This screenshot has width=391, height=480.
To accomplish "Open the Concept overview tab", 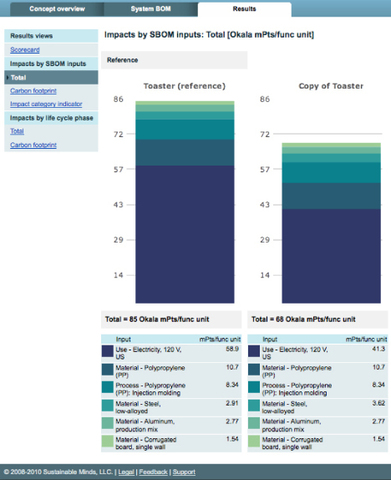I will 57,9.
